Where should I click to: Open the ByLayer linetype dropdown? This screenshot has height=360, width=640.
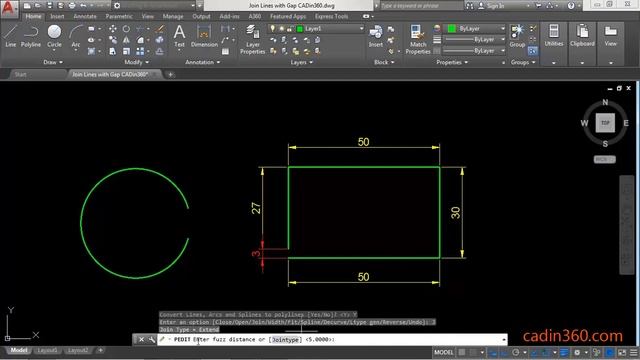pos(475,51)
